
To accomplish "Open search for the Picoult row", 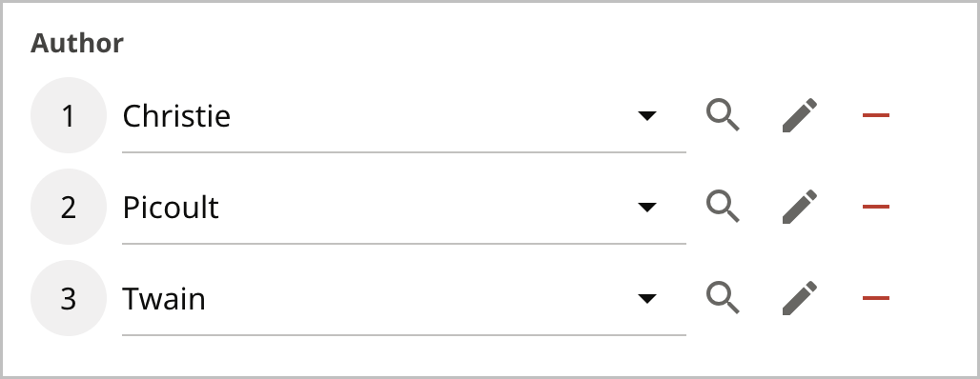I will point(724,207).
